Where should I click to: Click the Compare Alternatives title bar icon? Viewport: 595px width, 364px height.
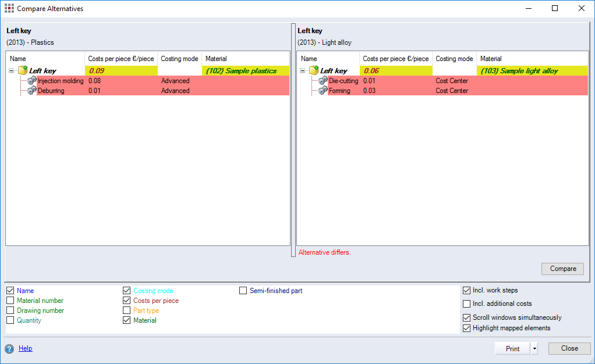click(x=9, y=8)
